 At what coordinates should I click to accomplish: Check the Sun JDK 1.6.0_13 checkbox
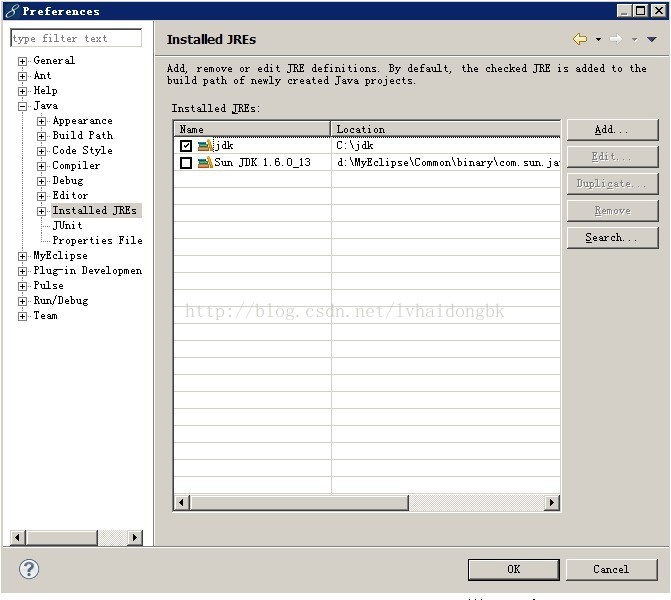click(186, 163)
